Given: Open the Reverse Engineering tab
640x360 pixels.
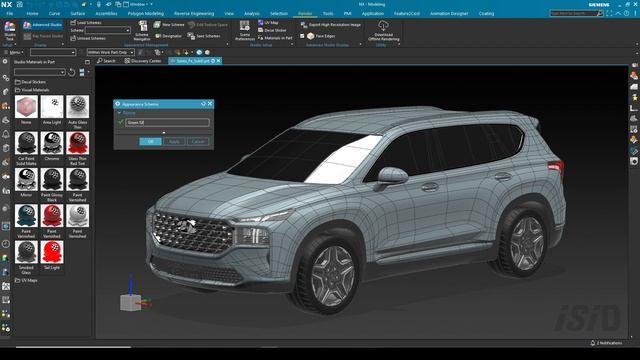Looking at the screenshot, I should point(194,13).
